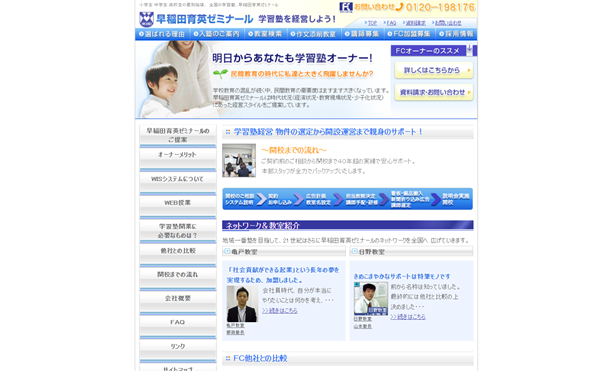Click the 早稲田育英ゼミナール site title

pyautogui.click(x=205, y=19)
